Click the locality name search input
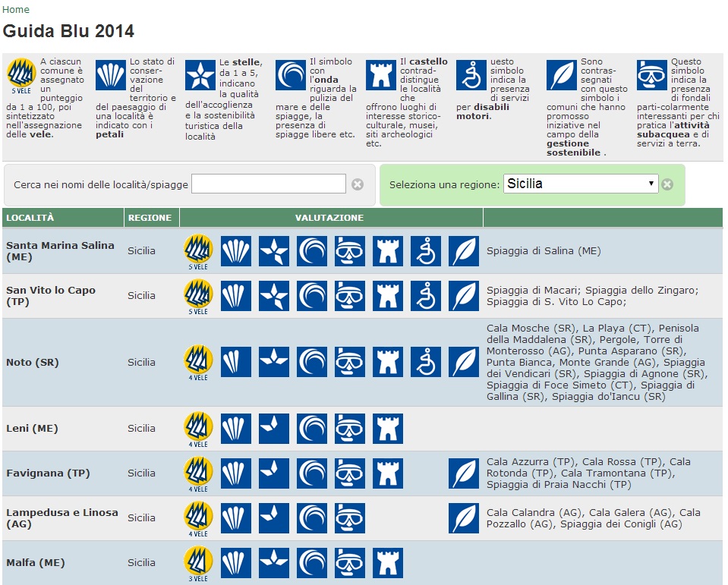 269,184
